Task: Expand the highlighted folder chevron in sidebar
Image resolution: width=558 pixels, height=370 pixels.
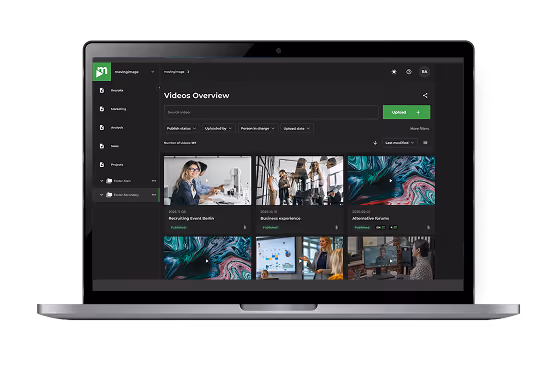Action: 101,195
